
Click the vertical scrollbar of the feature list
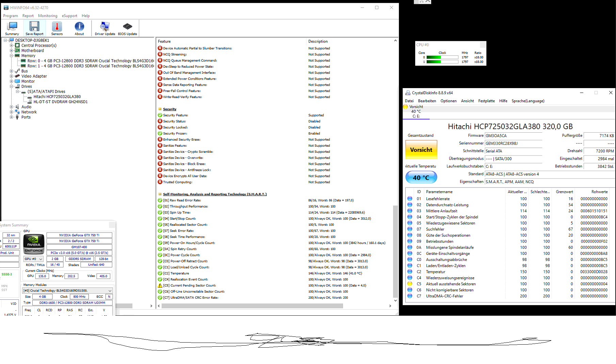pyautogui.click(x=395, y=252)
